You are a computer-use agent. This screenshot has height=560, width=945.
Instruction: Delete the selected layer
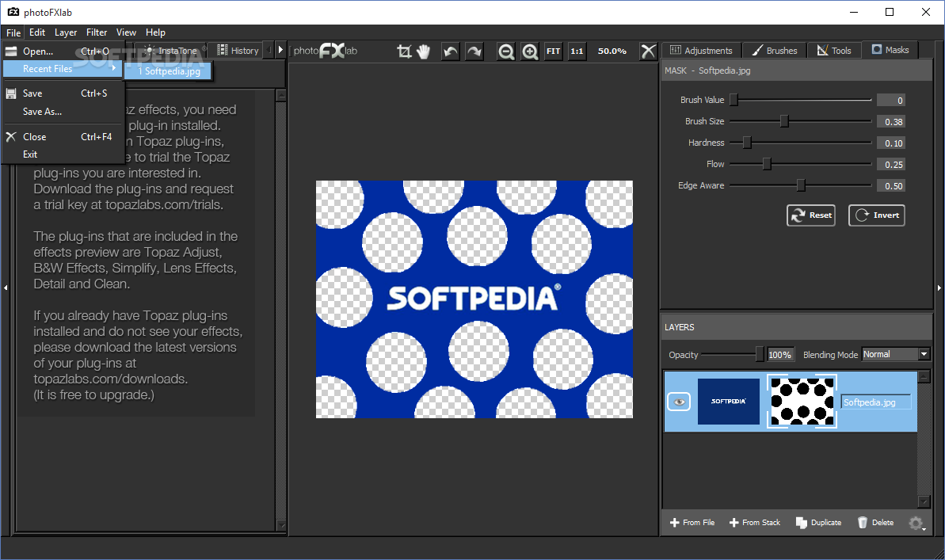click(x=876, y=523)
